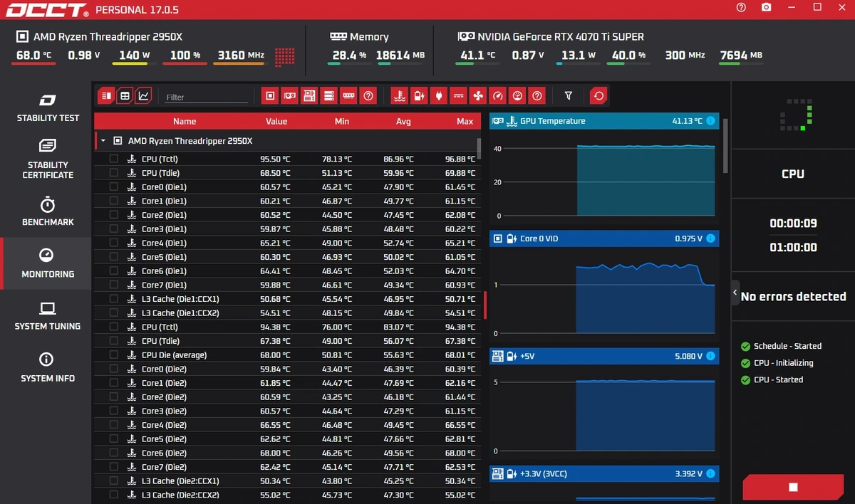Click the graphs panel vertical scrollbar
The width and height of the screenshot is (855, 504).
(x=726, y=146)
